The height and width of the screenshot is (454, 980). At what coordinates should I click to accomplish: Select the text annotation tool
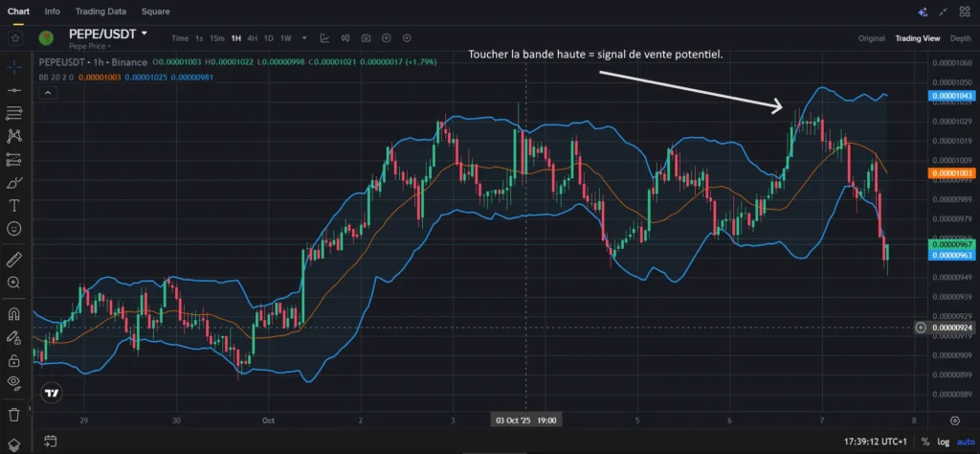click(13, 206)
